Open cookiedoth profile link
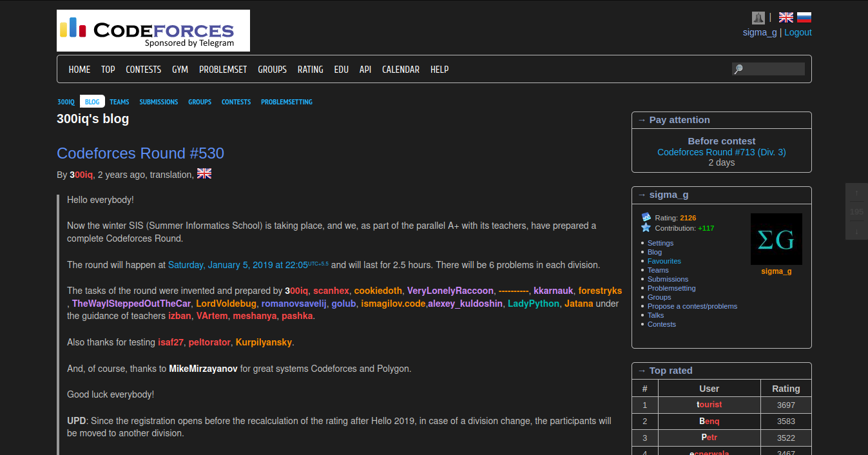This screenshot has height=455, width=868. coord(378,291)
